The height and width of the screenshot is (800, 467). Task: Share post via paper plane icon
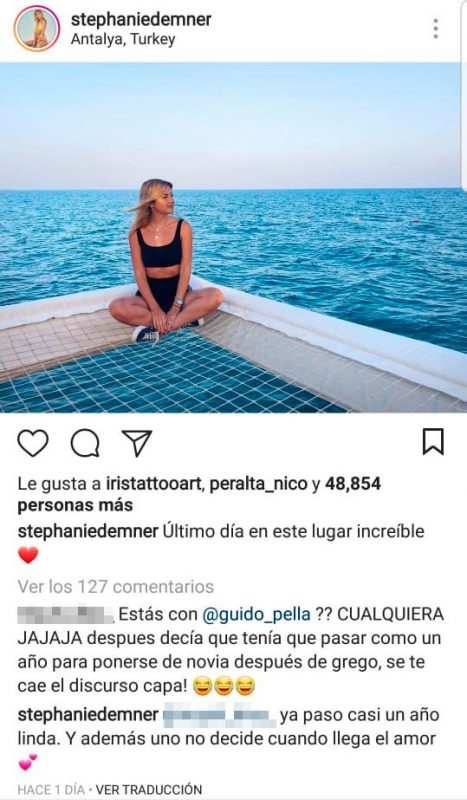[x=137, y=442]
